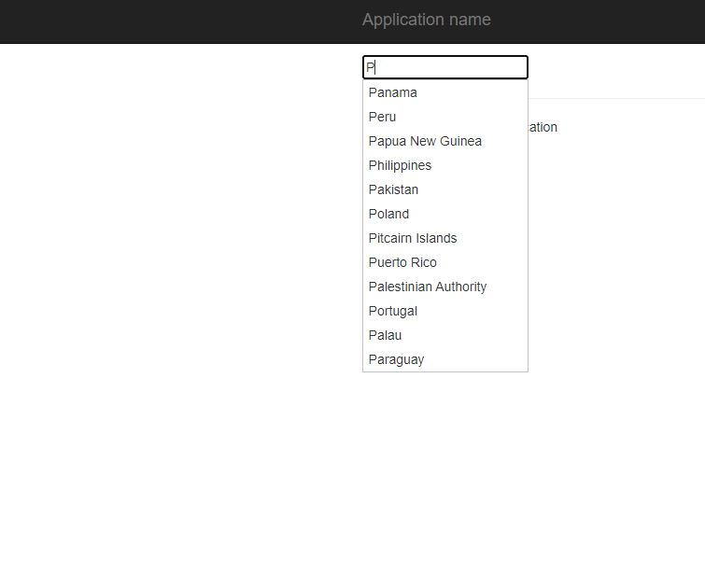The height and width of the screenshot is (588, 705).
Task: Choose Peru from the suggestions
Action: click(x=445, y=117)
